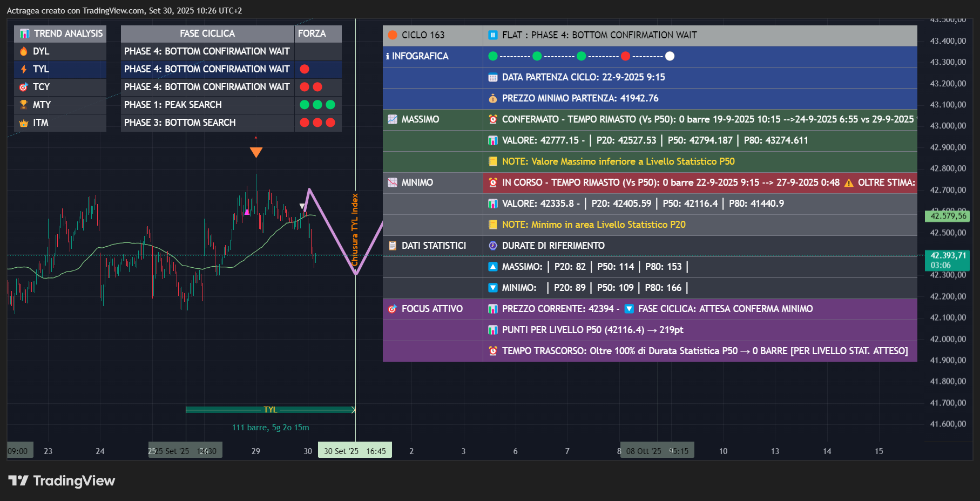Click the TradingView logo
Image resolution: width=980 pixels, height=501 pixels.
(62, 480)
